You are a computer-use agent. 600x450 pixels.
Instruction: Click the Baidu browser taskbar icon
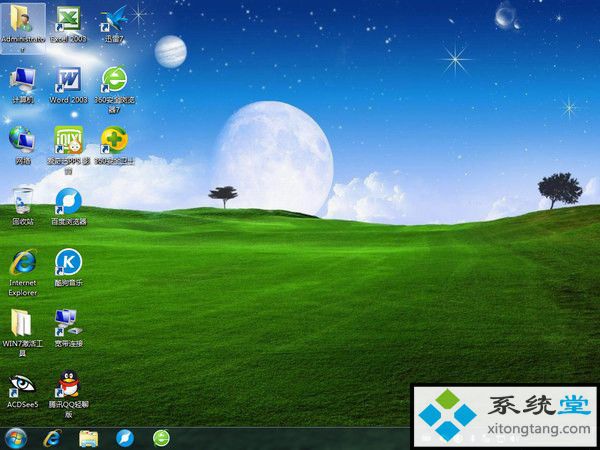(125, 439)
